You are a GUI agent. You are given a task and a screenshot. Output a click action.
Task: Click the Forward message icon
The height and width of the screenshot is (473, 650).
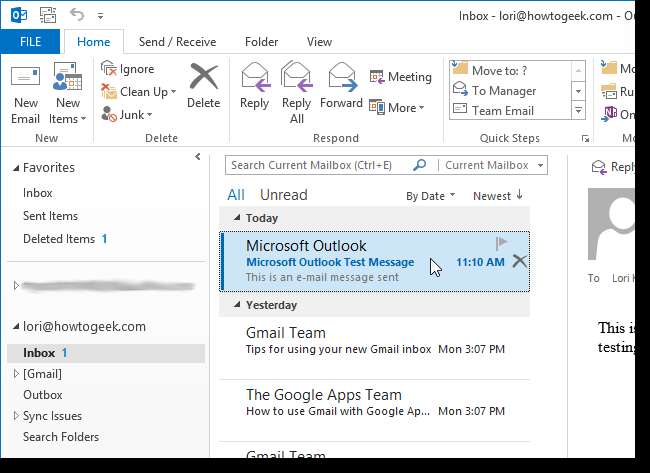coord(342,77)
